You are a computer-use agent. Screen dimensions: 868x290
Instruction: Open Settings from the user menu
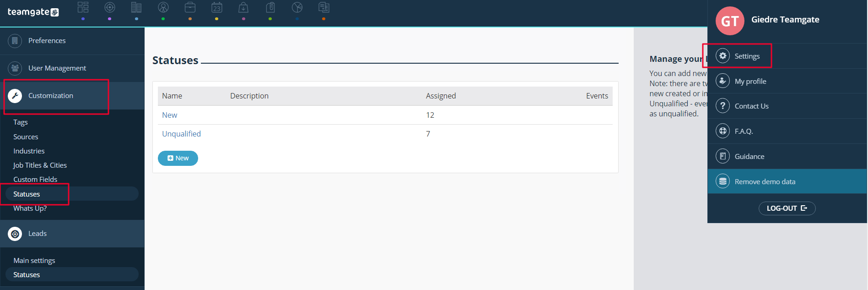point(787,56)
